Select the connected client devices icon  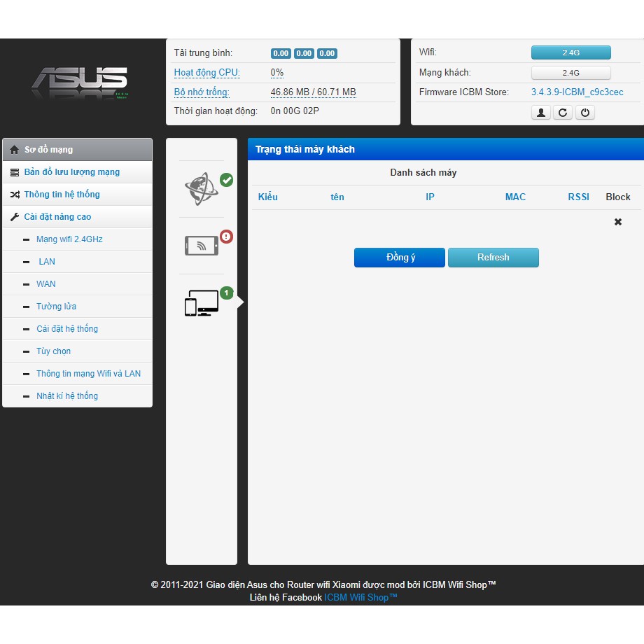coord(201,303)
